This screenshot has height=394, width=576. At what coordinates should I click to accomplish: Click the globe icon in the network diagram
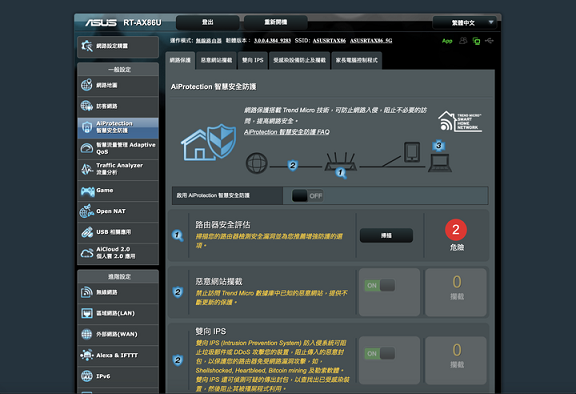pos(256,163)
